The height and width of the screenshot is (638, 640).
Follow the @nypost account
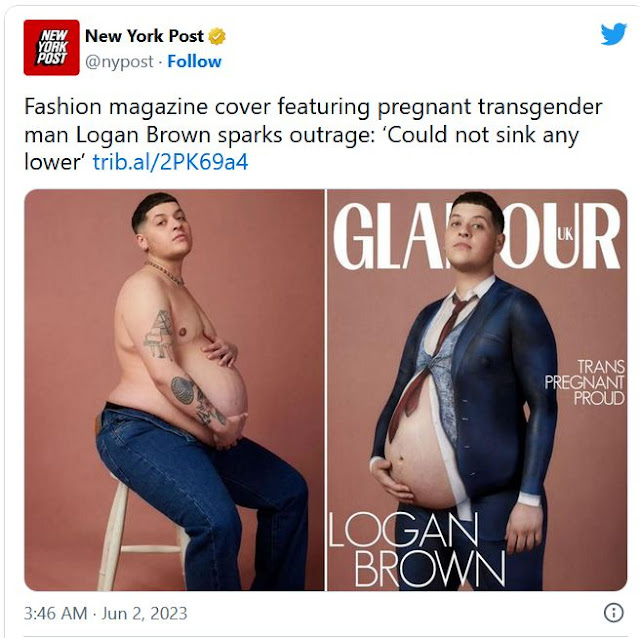194,62
